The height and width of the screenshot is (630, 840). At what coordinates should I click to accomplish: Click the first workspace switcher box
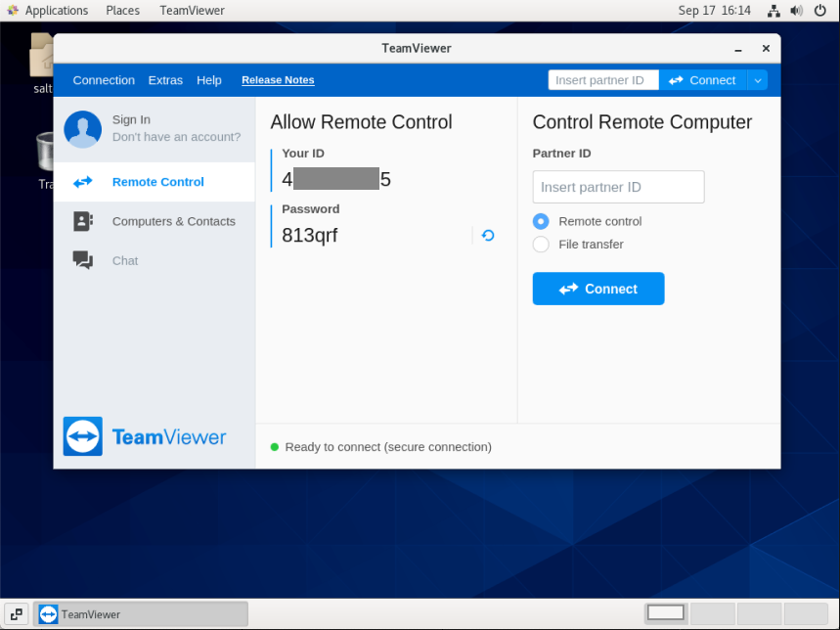(x=666, y=612)
